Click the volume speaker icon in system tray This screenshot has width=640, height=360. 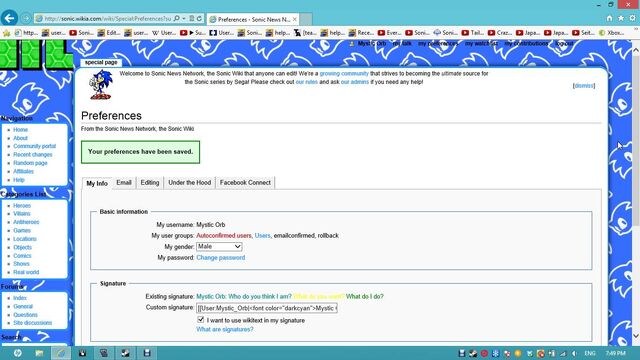tap(574, 353)
